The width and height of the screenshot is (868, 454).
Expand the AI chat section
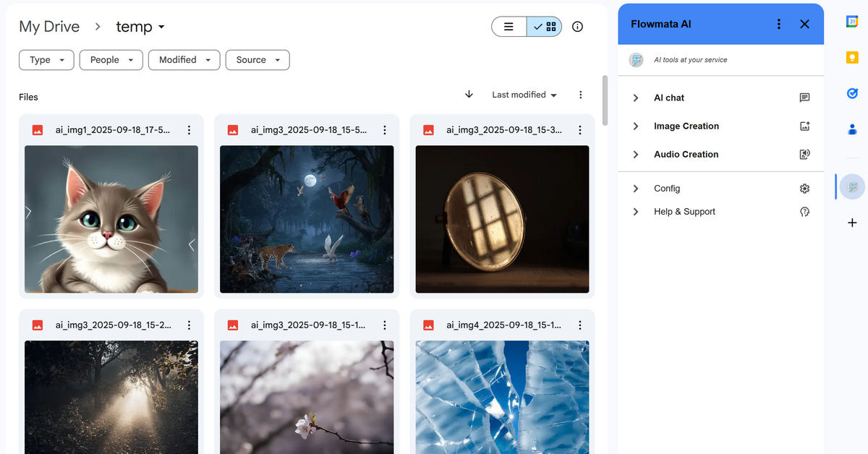[668, 98]
